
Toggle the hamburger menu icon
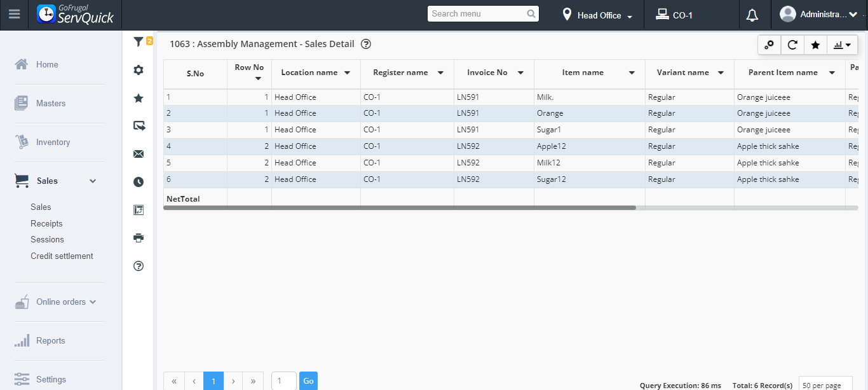point(14,14)
